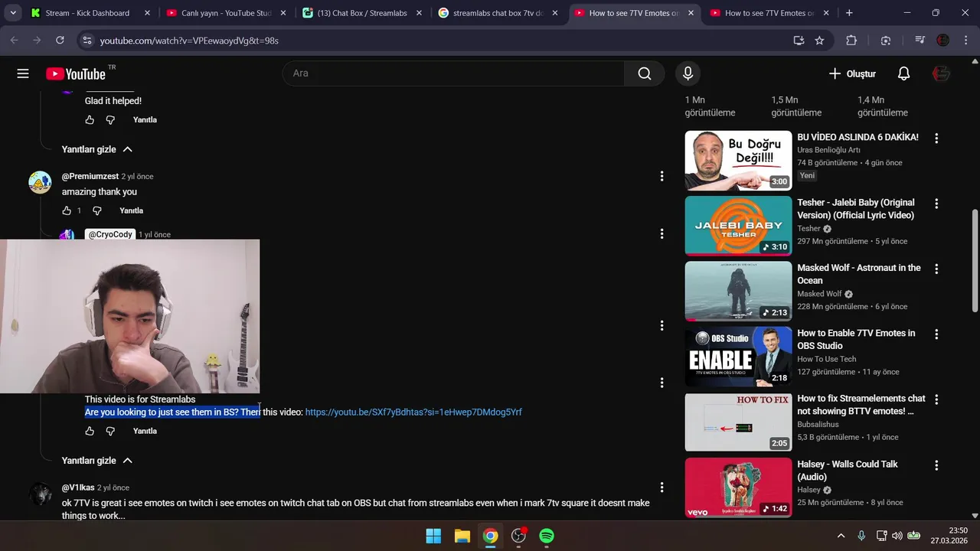Reply to the "amazing thank you" comment
This screenshot has height=551, width=980.
(131, 210)
